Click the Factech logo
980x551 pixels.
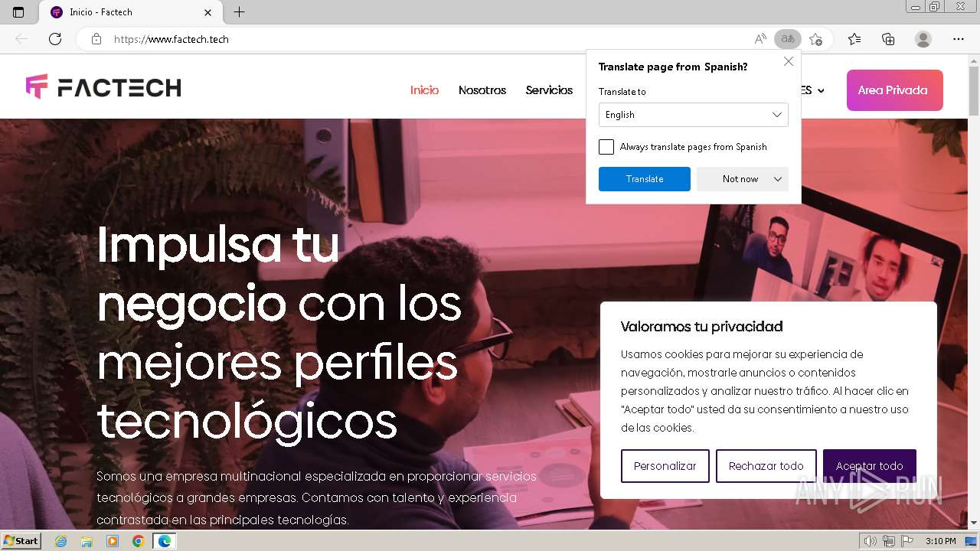coord(103,87)
